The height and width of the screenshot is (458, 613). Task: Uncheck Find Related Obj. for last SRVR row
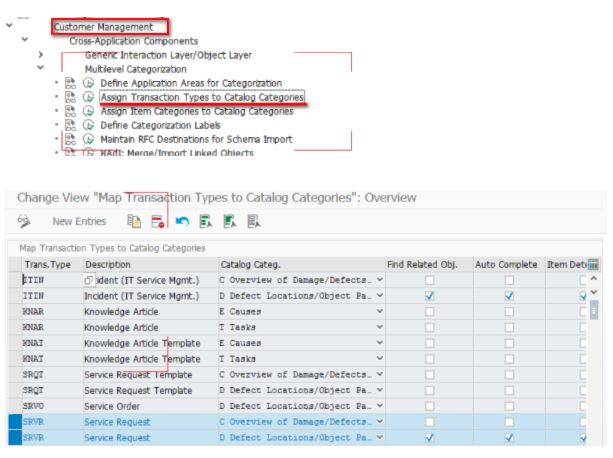(430, 438)
